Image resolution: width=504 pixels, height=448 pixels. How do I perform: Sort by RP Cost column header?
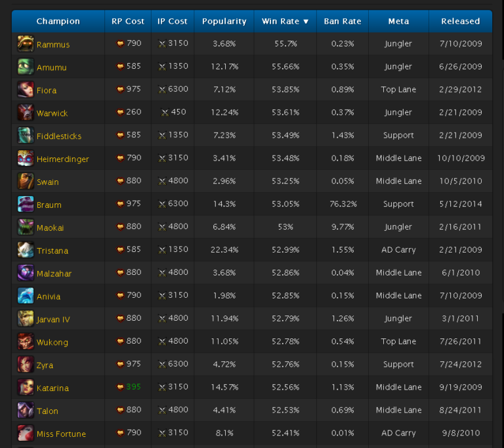click(x=127, y=22)
